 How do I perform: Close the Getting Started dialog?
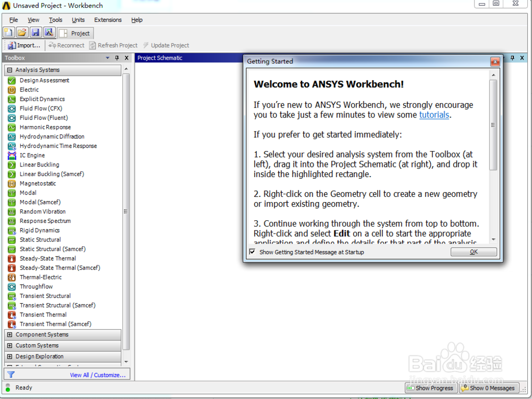pos(495,61)
